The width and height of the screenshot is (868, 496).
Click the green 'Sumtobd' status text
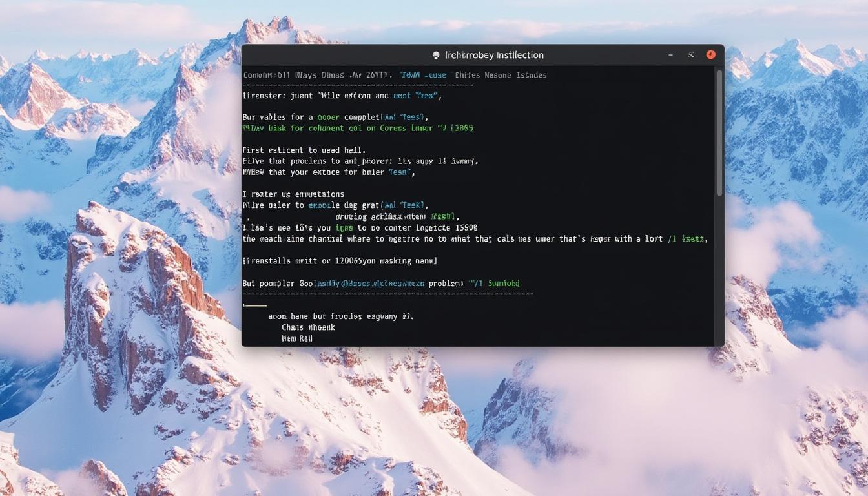502,283
